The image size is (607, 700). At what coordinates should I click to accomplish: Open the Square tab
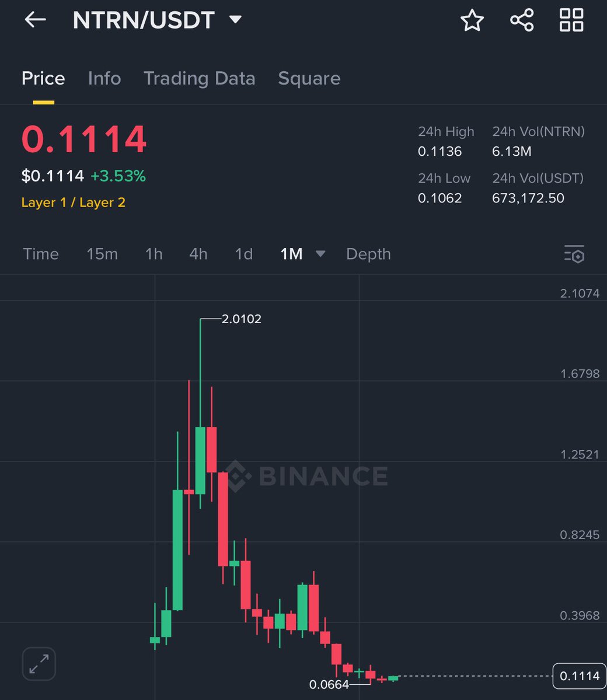309,78
